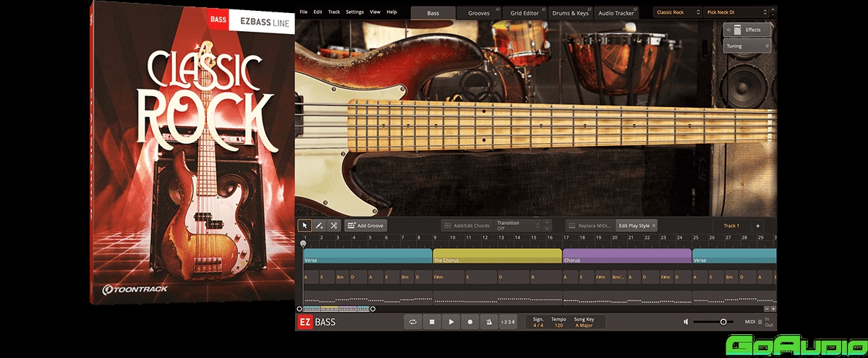Screen dimensions: 868x358
Task: Click the Add Groove button
Action: [x=365, y=226]
